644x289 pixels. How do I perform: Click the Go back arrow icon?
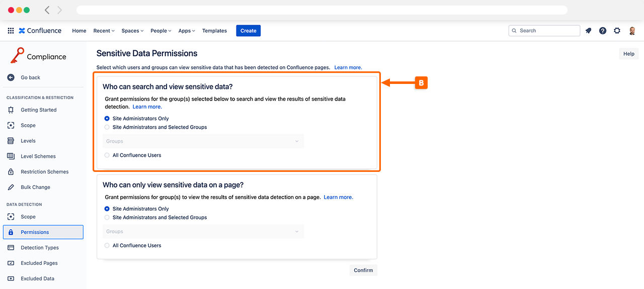[11, 77]
